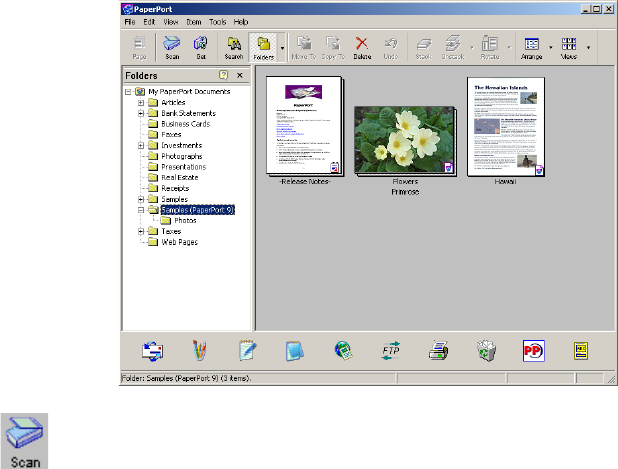Expand the Investments folder node

tap(141, 146)
